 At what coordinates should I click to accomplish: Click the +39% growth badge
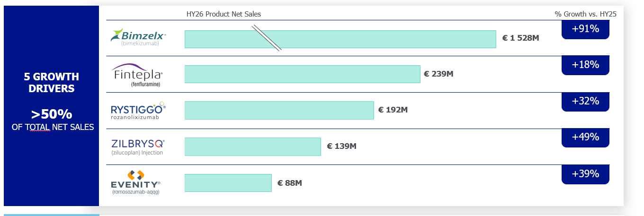[x=585, y=174]
